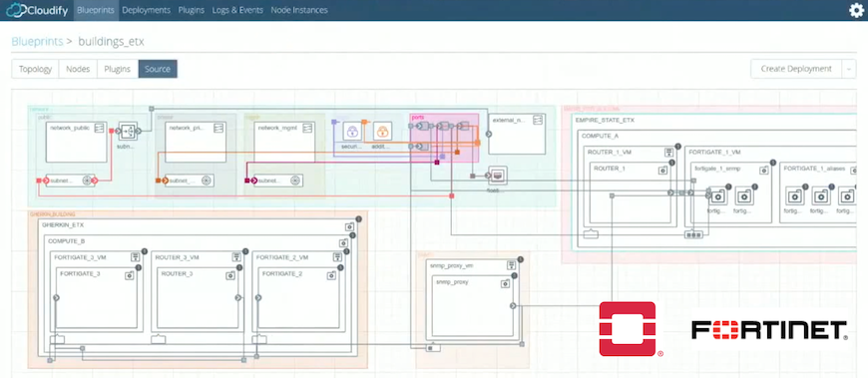The height and width of the screenshot is (378, 868).
Task: Click the ROUTER_1_VM server icon
Action: pyautogui.click(x=668, y=153)
